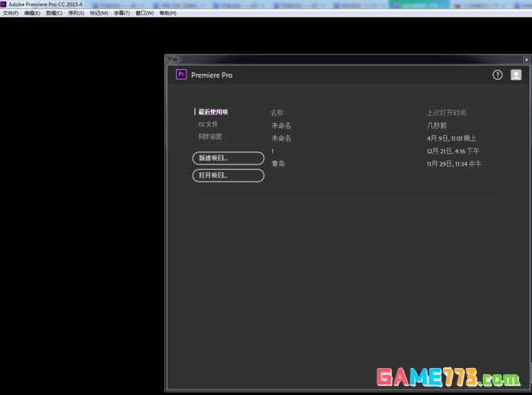Open the user account profile icon
Image resolution: width=532 pixels, height=395 pixels.
516,75
